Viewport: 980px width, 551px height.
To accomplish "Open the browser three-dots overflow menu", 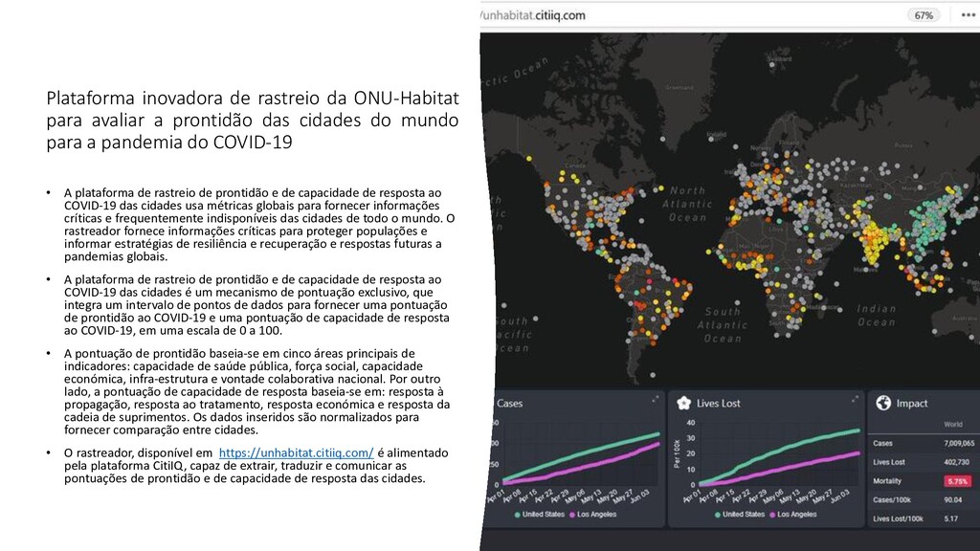I will pyautogui.click(x=969, y=15).
